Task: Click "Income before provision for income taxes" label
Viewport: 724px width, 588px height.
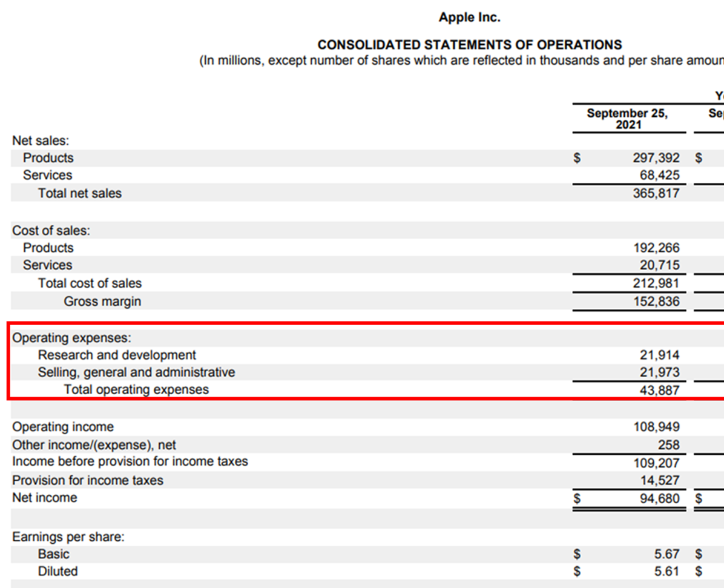Action: [x=130, y=461]
